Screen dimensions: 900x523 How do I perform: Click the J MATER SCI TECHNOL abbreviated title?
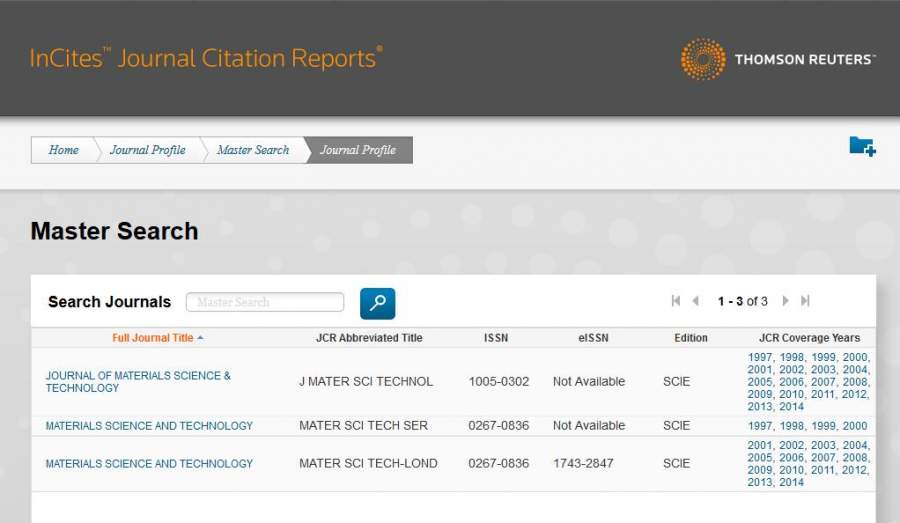(366, 382)
